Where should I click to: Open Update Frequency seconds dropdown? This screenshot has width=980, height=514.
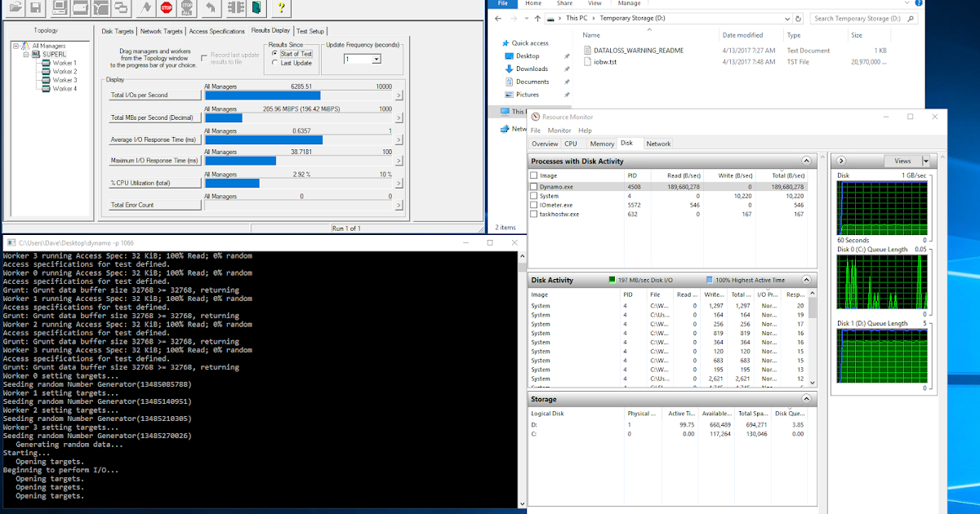tap(376, 59)
